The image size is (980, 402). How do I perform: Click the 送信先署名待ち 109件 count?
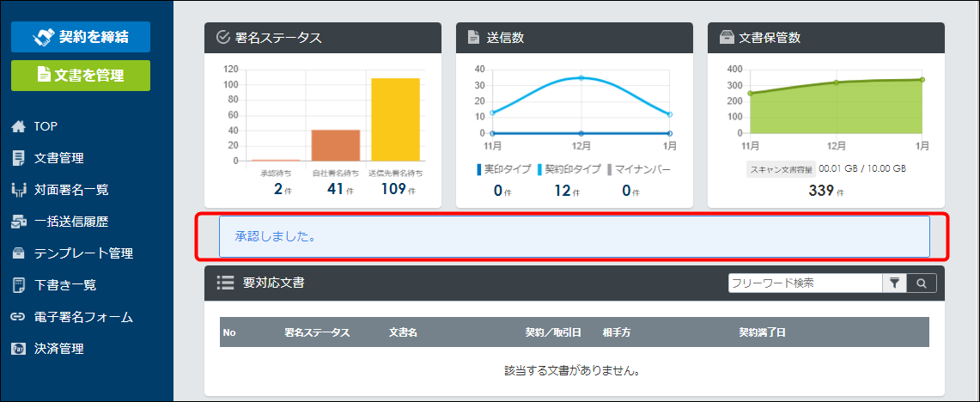pos(399,190)
